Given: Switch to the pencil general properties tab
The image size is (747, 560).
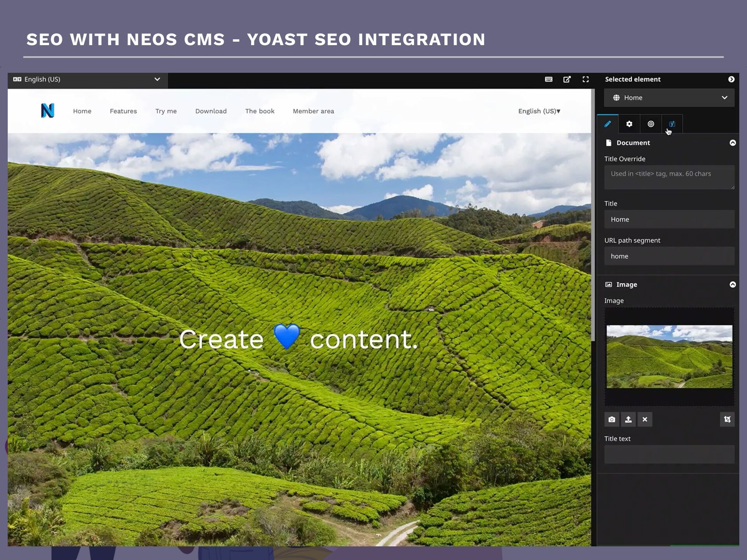Looking at the screenshot, I should (x=608, y=124).
